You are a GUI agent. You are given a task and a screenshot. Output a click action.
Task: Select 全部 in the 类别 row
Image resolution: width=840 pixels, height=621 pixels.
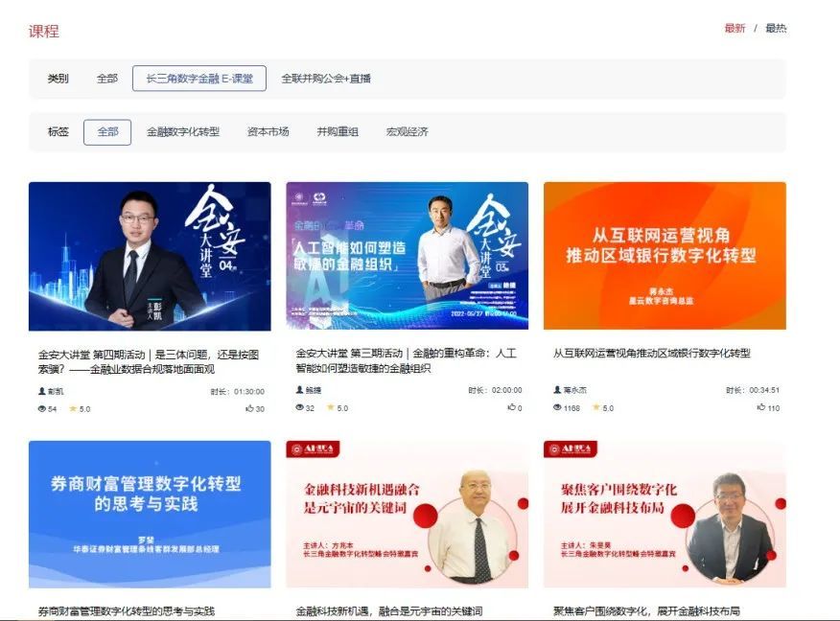[x=107, y=79]
